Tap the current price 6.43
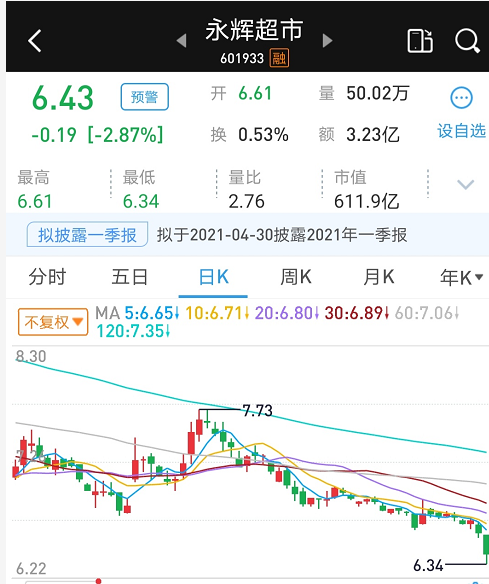Image resolution: width=489 pixels, height=584 pixels. tap(63, 98)
